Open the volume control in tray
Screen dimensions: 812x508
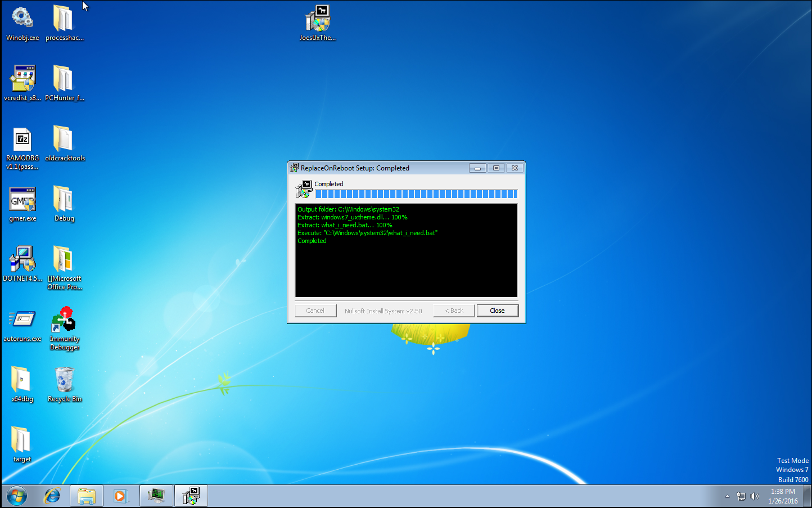click(755, 496)
